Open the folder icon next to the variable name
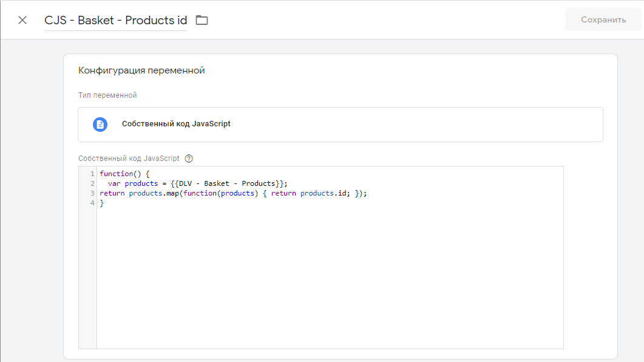This screenshot has height=362, width=644. tap(202, 20)
